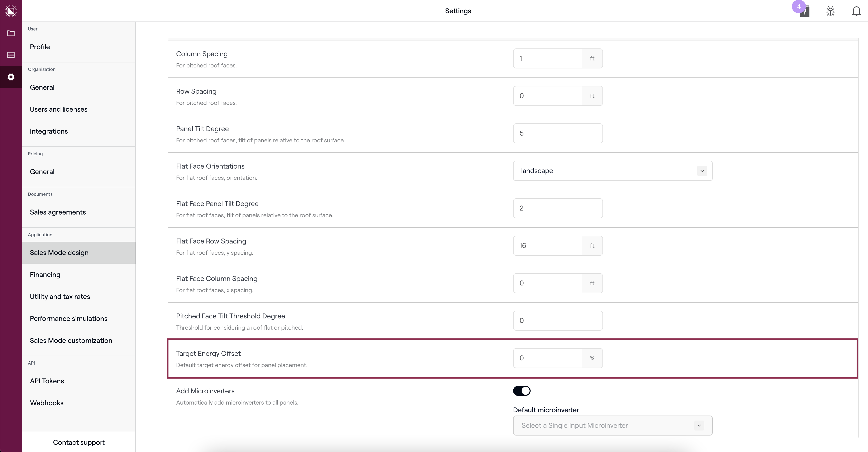868x452 pixels.
Task: Click Pitched Face Tilt Threshold input
Action: [558, 321]
